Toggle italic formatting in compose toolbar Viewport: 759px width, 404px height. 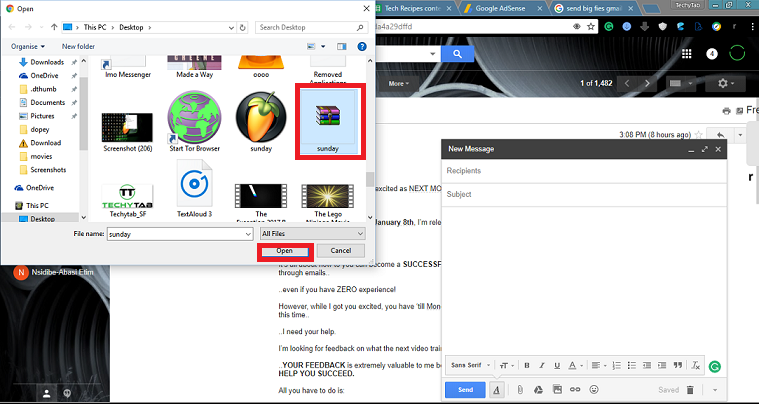542,365
